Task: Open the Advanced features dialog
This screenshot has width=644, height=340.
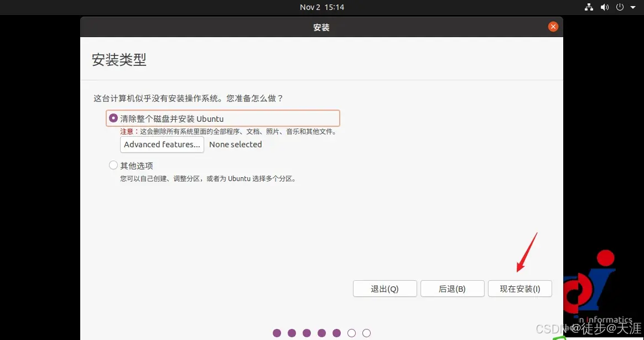Action: click(x=162, y=145)
